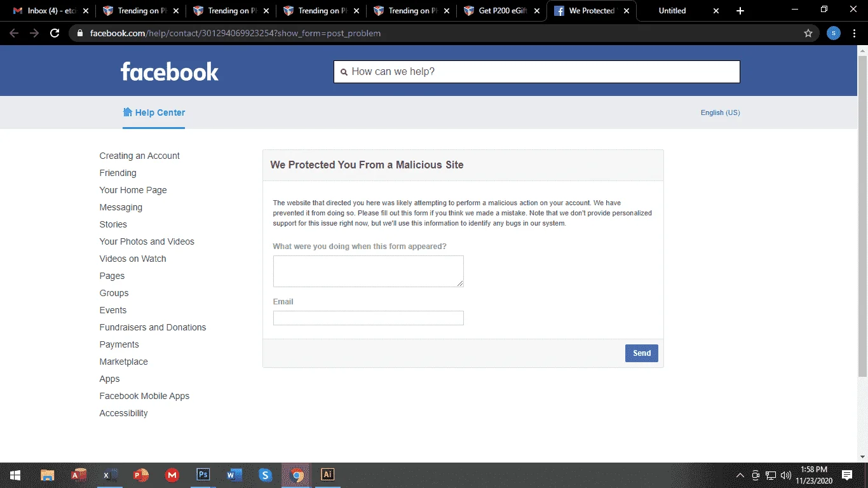Click the browser forward arrow
Screen dimensions: 868x488
pos(34,33)
